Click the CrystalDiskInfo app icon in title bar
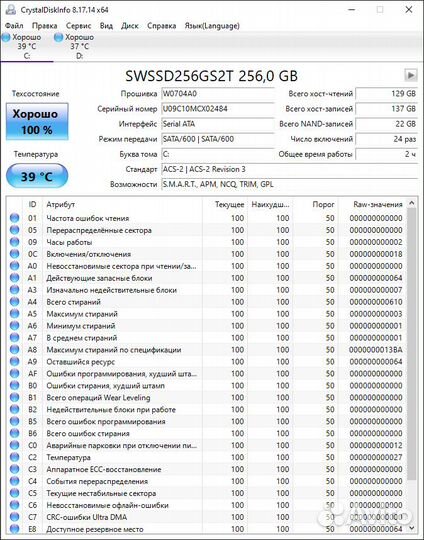 (x=10, y=10)
